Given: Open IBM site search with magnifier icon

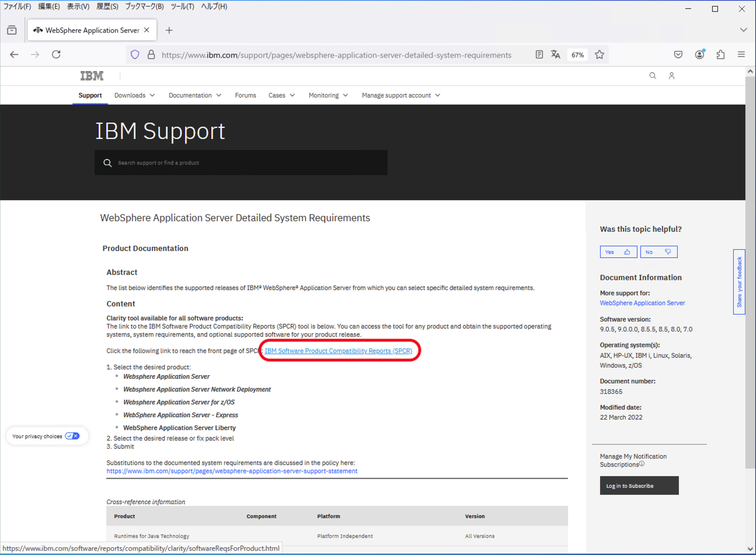Looking at the screenshot, I should pyautogui.click(x=652, y=75).
